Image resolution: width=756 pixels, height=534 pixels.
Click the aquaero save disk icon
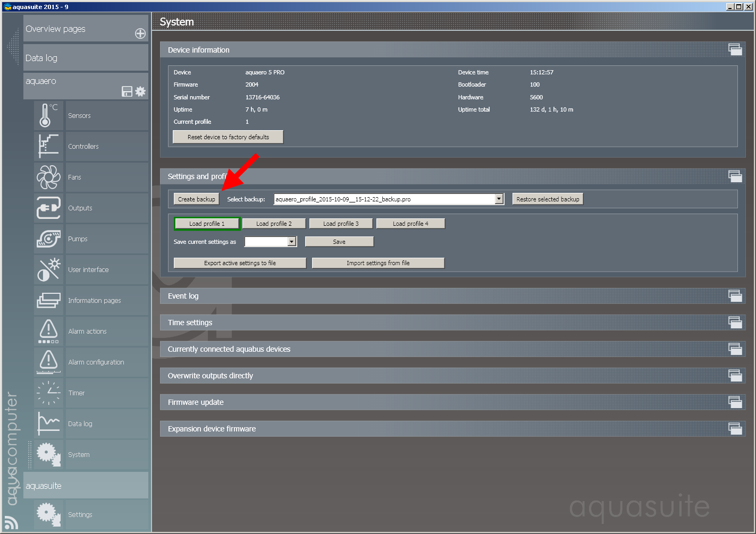127,91
